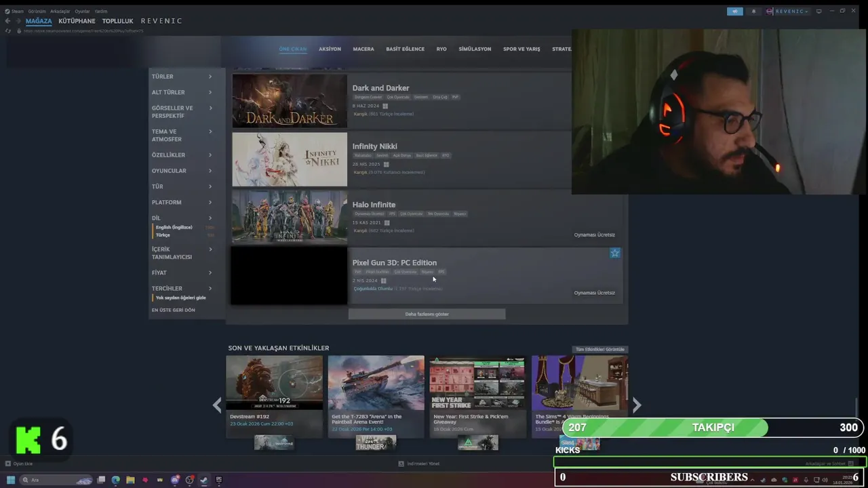
Task: Expand the TÜR filter
Action: pyautogui.click(x=182, y=186)
